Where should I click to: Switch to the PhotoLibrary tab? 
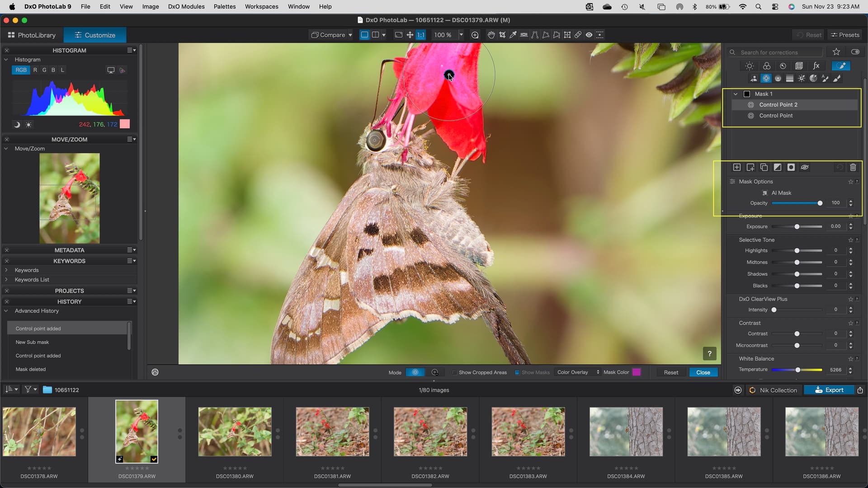(x=32, y=35)
